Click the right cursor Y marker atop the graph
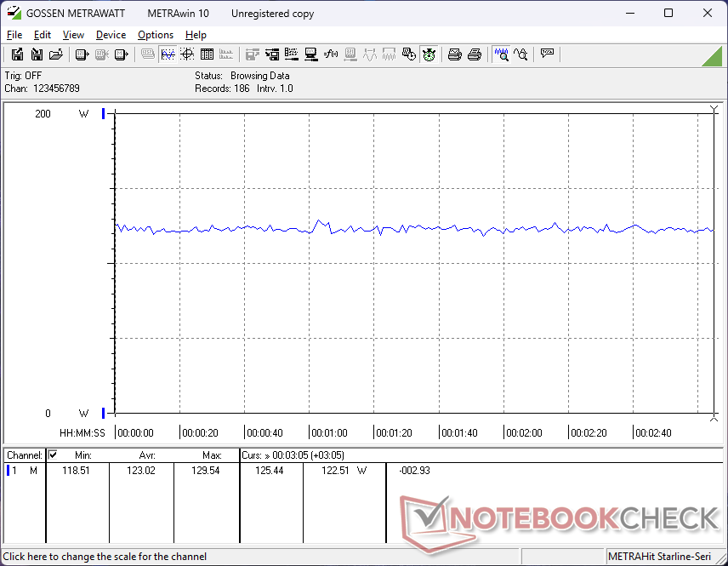The image size is (728, 566). pos(714,109)
